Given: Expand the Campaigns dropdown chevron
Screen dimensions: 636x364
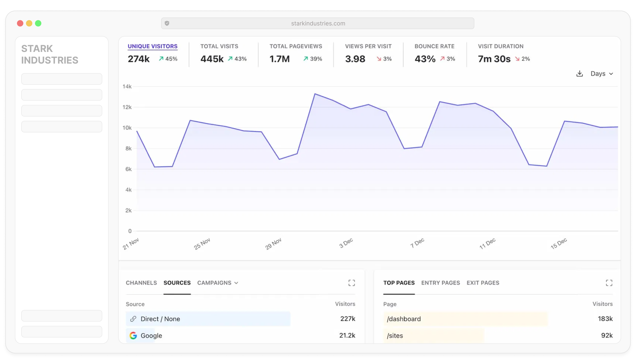Looking at the screenshot, I should (236, 283).
